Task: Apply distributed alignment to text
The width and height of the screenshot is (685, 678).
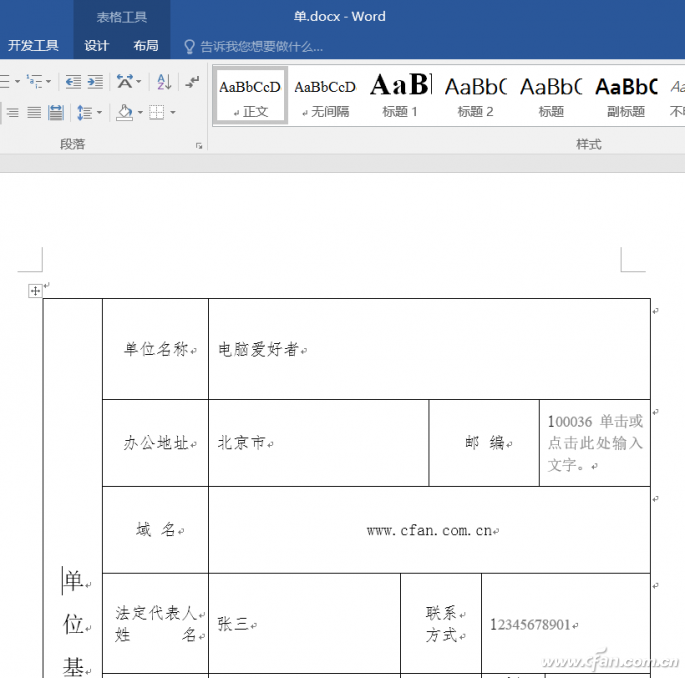Action: 56,113
